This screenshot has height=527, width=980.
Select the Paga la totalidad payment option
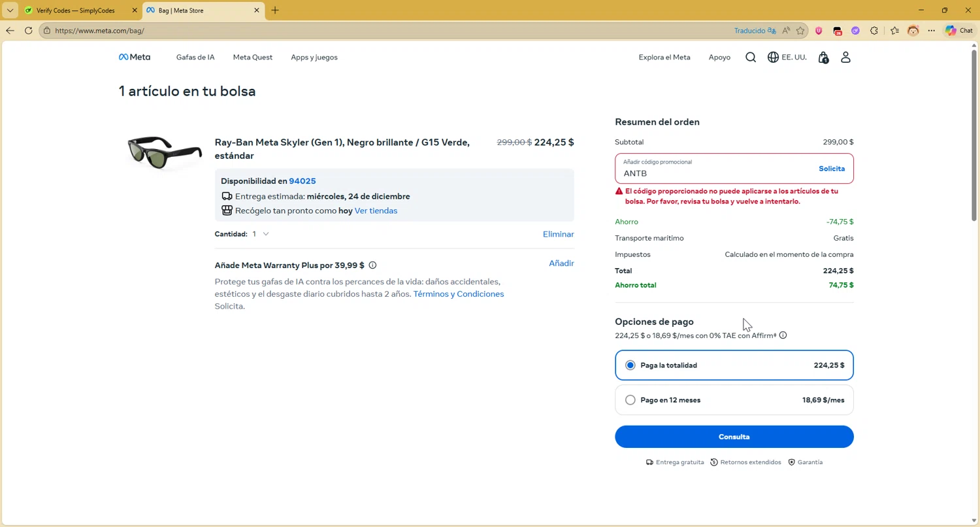(x=734, y=365)
